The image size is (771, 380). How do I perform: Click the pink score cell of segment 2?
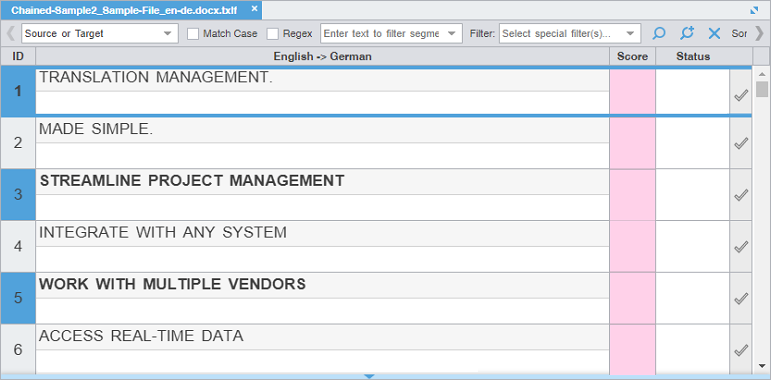pyautogui.click(x=632, y=143)
